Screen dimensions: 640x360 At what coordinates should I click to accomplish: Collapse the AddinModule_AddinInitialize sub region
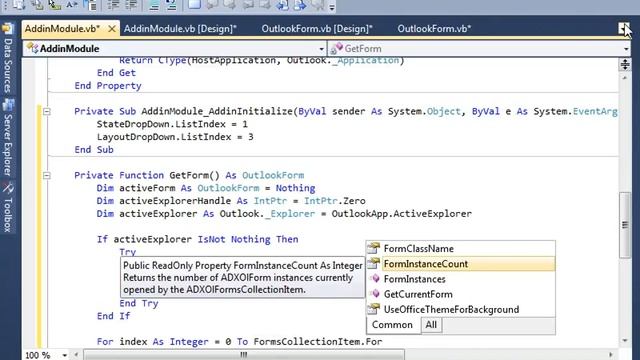point(47,111)
